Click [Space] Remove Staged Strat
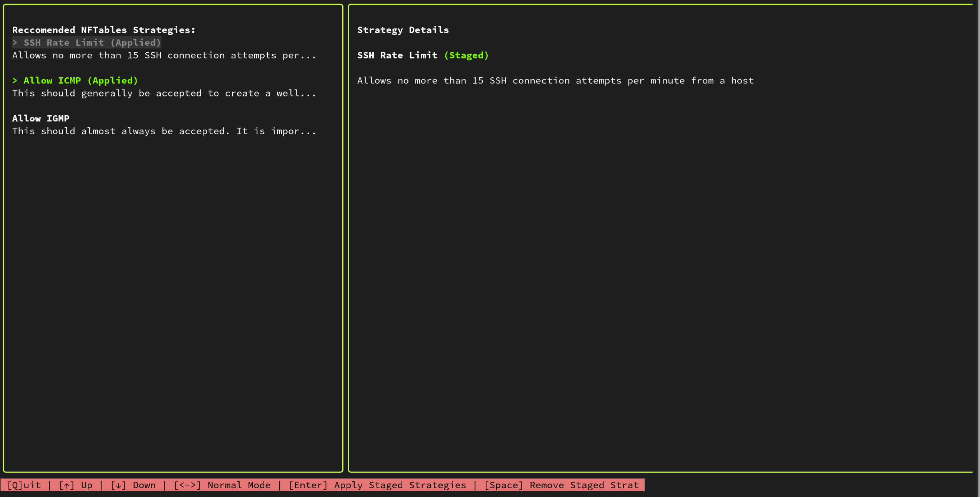The width and height of the screenshot is (980, 497). click(562, 485)
